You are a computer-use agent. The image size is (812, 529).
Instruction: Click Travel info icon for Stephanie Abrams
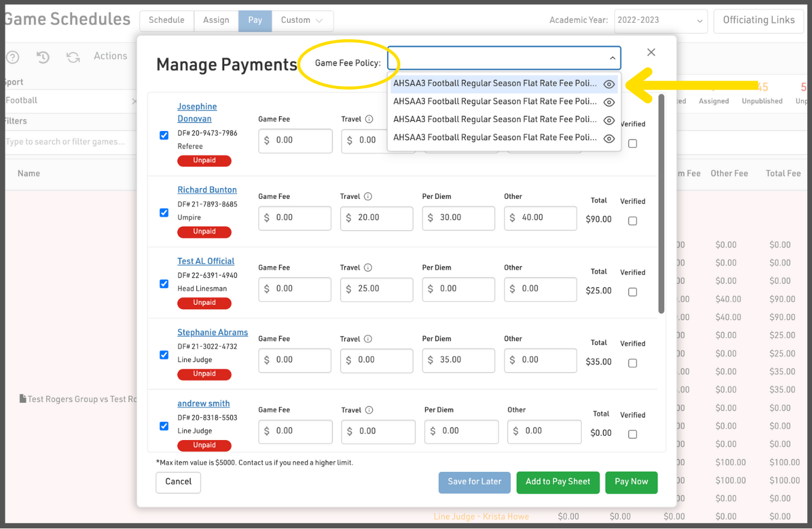point(368,339)
